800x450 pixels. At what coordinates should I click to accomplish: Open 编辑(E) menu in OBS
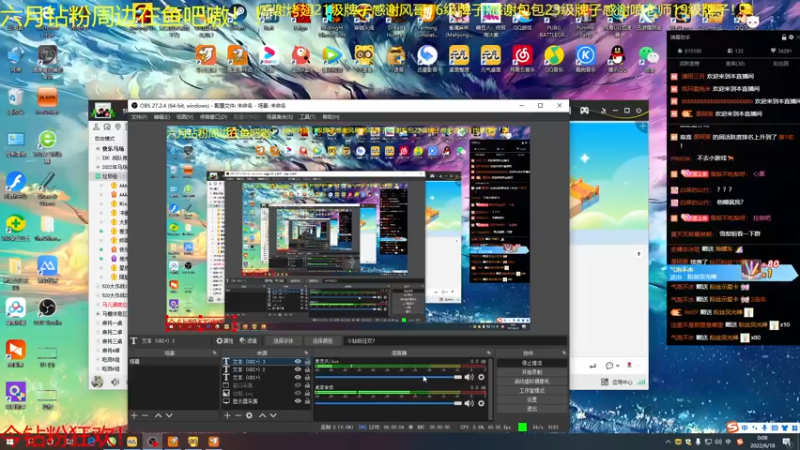pos(162,117)
